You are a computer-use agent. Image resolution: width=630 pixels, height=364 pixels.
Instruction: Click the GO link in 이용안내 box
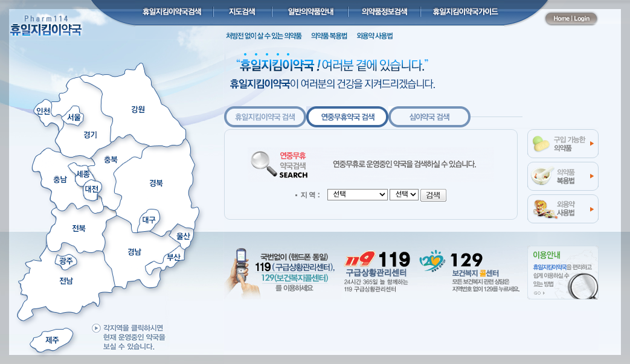539,293
